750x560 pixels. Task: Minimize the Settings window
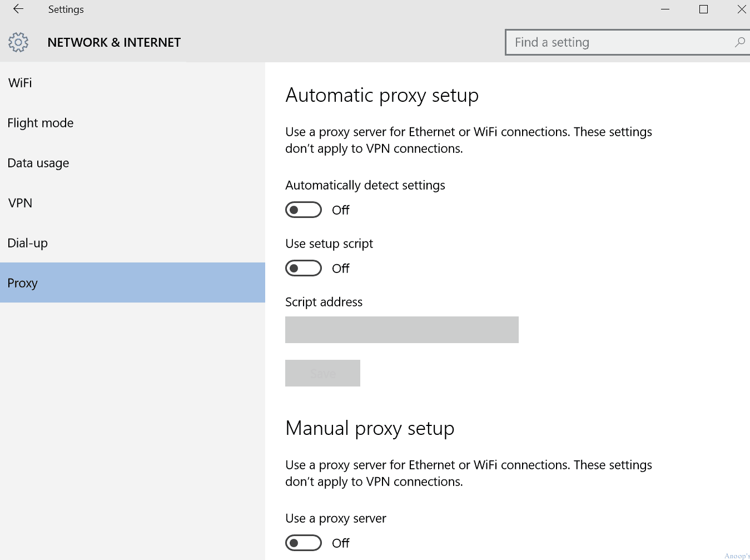(665, 9)
